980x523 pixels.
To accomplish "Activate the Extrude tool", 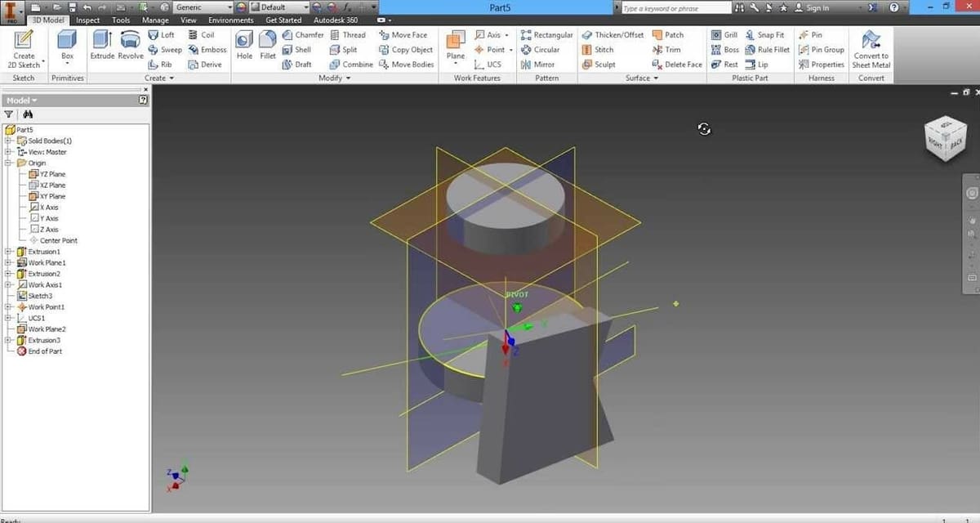I will point(102,45).
